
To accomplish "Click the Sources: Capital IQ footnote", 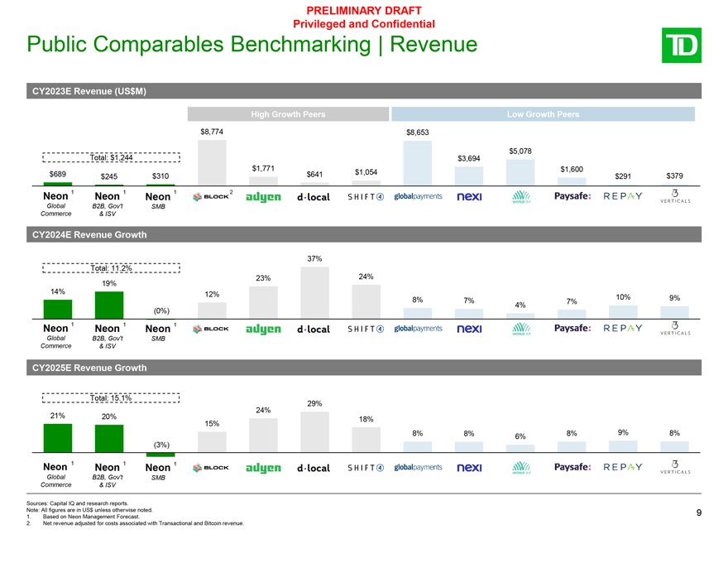I will pyautogui.click(x=78, y=503).
